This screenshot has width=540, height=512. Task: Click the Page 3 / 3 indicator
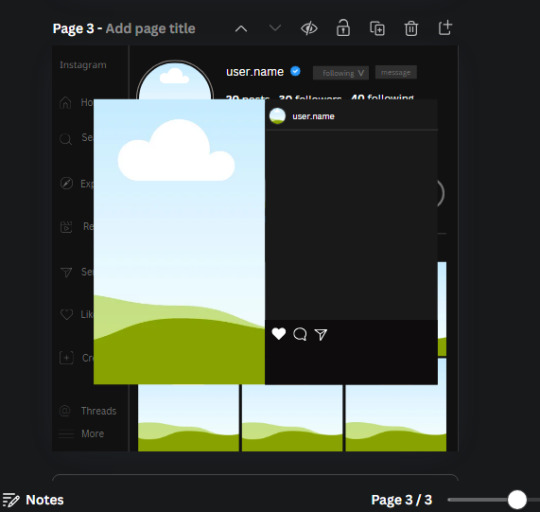[x=401, y=500]
